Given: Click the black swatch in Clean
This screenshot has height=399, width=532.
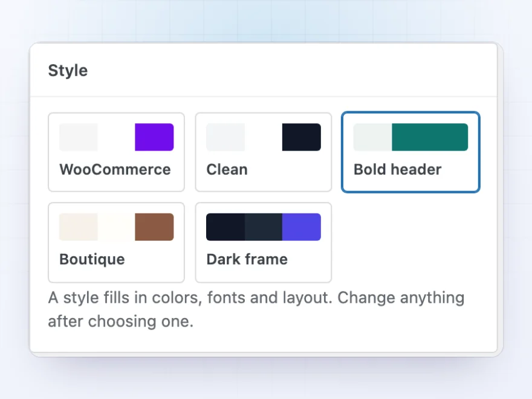Looking at the screenshot, I should pyautogui.click(x=301, y=137).
